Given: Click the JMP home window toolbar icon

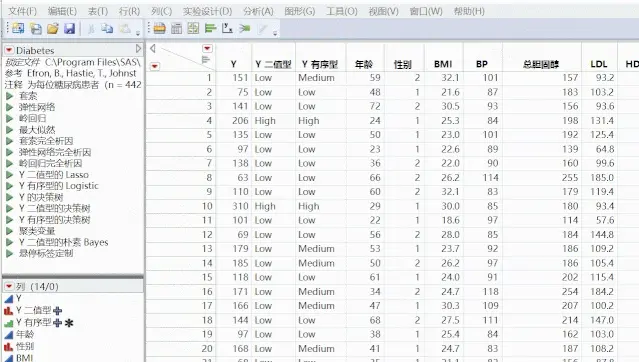Looking at the screenshot, I should click(18, 29).
